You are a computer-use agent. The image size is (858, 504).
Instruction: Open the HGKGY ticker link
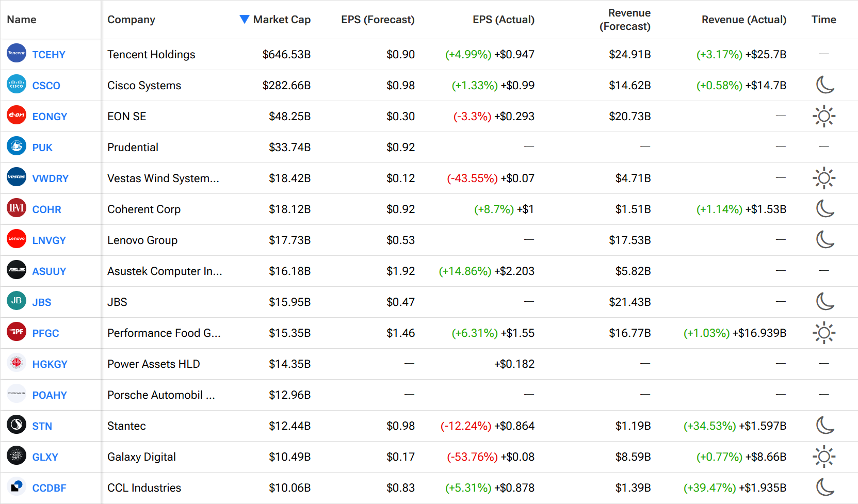pos(50,364)
